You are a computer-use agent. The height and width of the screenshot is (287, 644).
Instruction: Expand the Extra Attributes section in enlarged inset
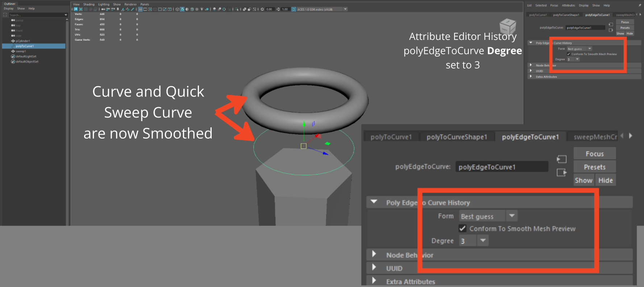pyautogui.click(x=374, y=281)
